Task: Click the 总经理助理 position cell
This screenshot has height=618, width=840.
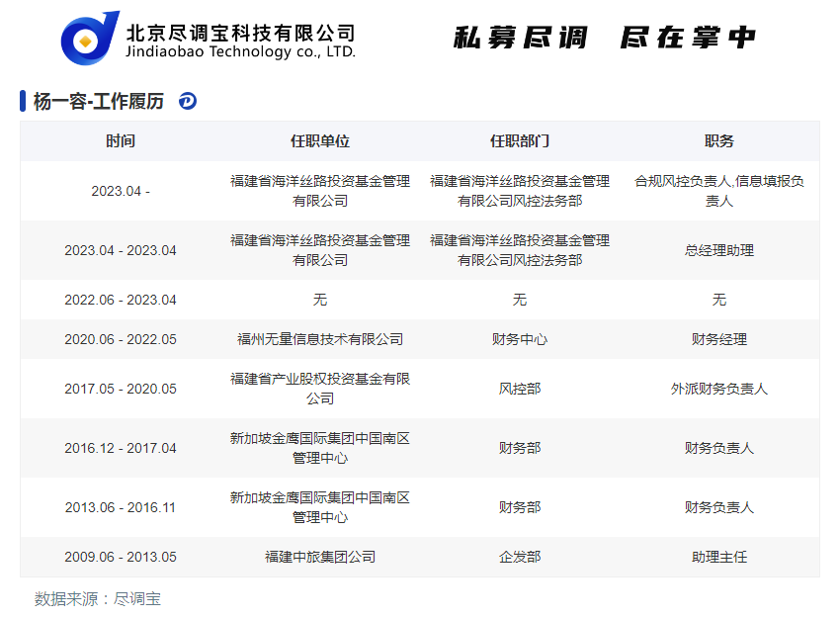Action: (719, 250)
